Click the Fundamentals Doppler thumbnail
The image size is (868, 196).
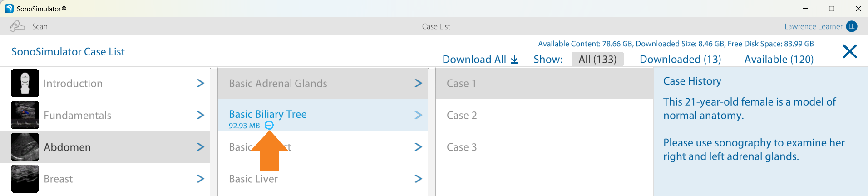(x=25, y=115)
